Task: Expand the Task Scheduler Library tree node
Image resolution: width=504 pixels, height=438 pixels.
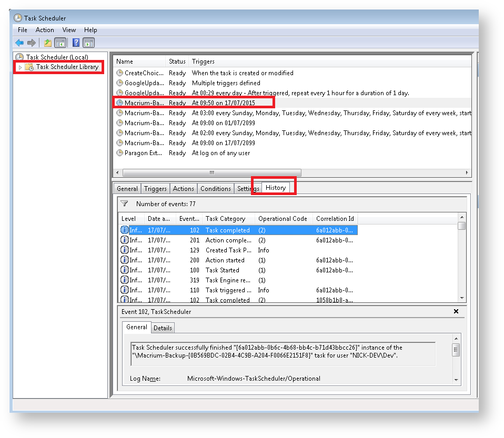Action: pyautogui.click(x=20, y=67)
